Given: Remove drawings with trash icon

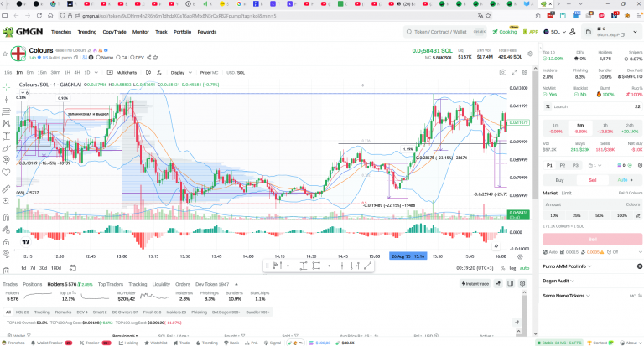Looking at the screenshot, I should [x=6, y=270].
